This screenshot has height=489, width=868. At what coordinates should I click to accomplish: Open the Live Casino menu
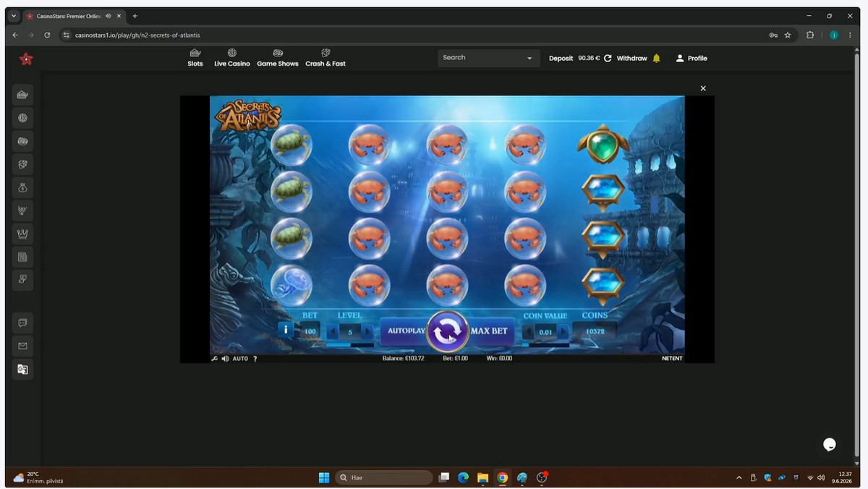point(232,58)
